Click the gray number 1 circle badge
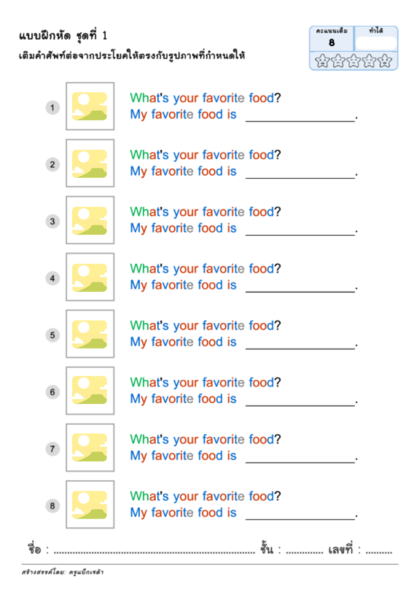 point(53,108)
